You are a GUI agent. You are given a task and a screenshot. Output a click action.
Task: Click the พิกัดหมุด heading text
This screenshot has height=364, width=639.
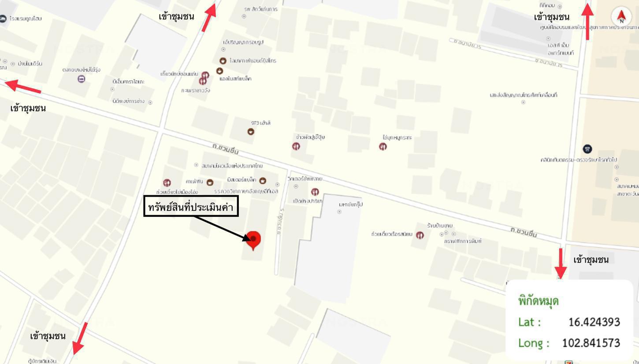[539, 301]
